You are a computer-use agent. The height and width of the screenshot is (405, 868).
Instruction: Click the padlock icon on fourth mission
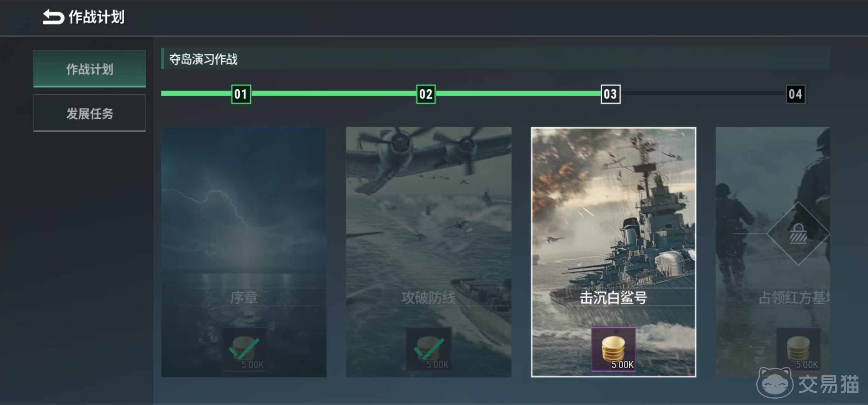pyautogui.click(x=798, y=233)
